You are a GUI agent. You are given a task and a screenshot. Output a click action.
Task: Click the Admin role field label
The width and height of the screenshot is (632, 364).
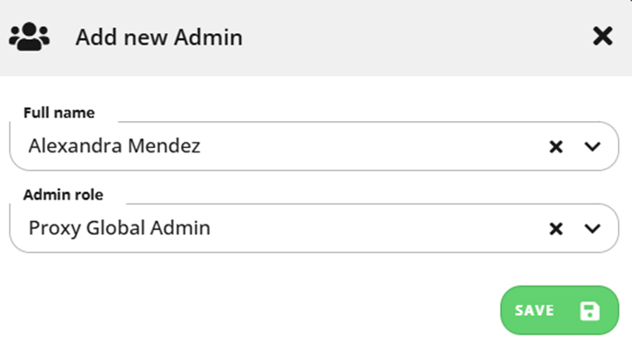(63, 195)
